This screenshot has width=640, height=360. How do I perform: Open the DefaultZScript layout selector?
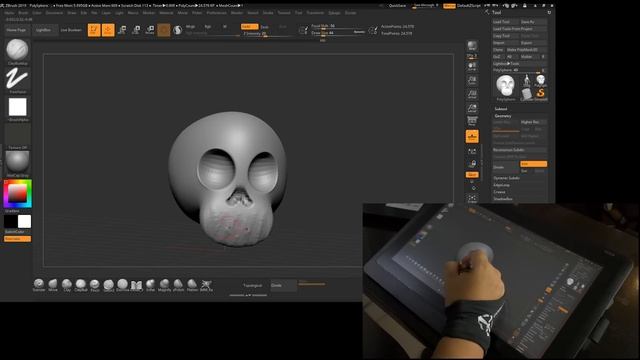coord(469,6)
